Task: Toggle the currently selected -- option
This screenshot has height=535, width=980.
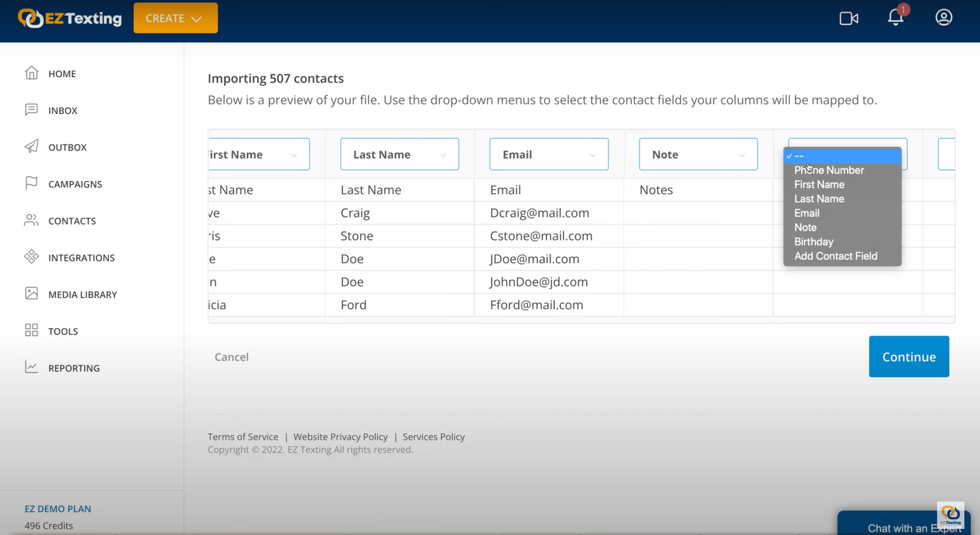Action: 843,155
